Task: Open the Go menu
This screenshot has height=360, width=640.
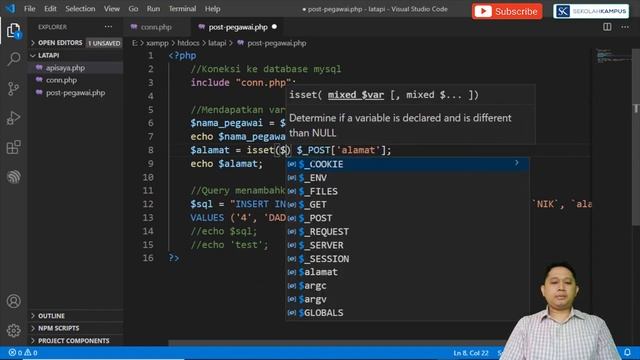Action: coord(133,9)
